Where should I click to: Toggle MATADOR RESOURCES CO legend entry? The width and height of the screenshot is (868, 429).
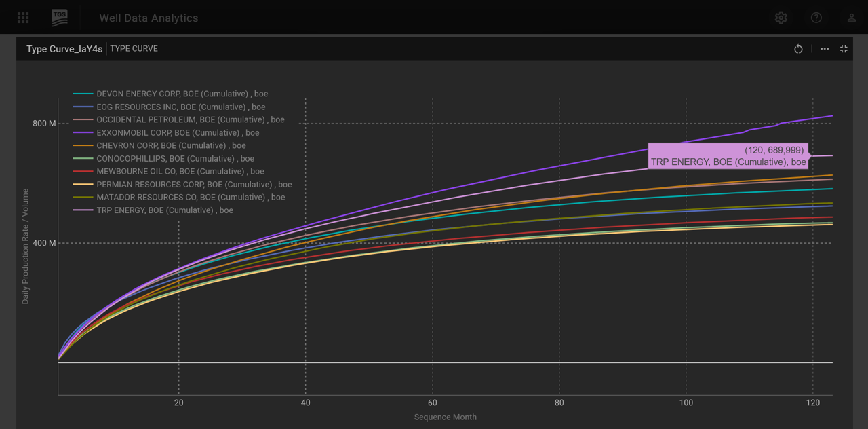pos(178,197)
